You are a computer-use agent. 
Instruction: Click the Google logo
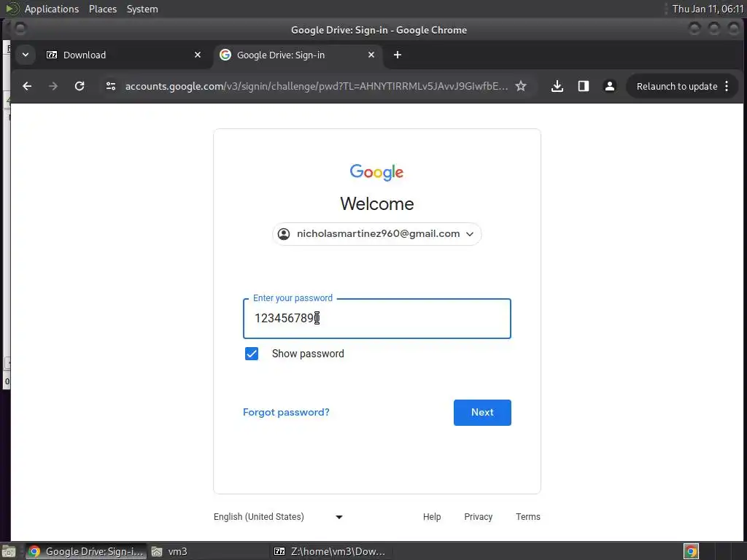tap(377, 172)
